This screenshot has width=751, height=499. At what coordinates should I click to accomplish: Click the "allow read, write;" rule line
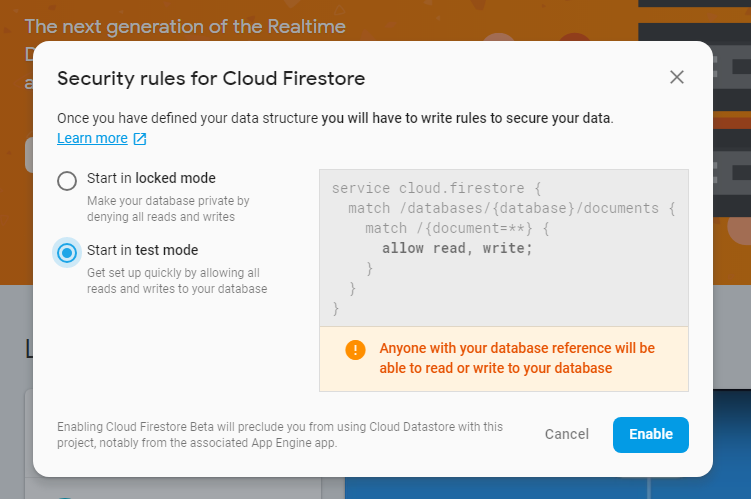[457, 248]
